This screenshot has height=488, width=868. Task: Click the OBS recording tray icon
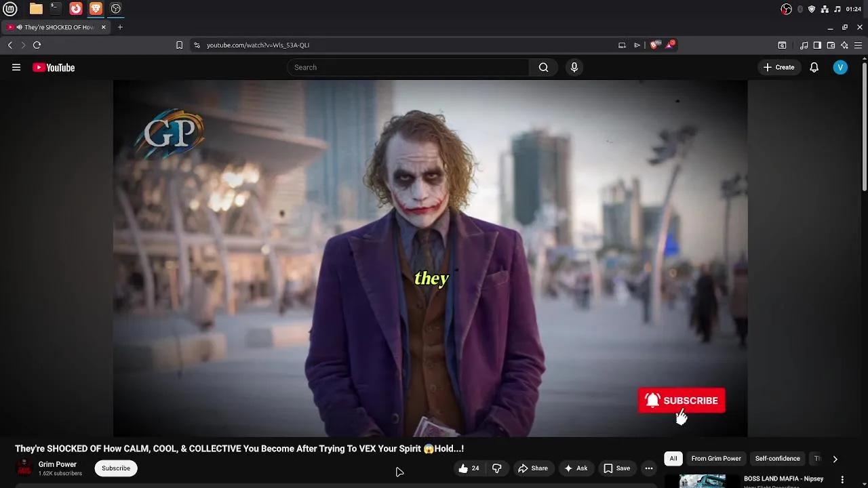click(x=786, y=9)
